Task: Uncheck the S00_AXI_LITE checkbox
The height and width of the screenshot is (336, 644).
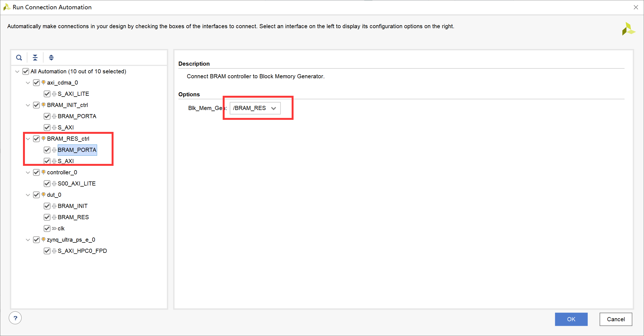Action: [47, 184]
